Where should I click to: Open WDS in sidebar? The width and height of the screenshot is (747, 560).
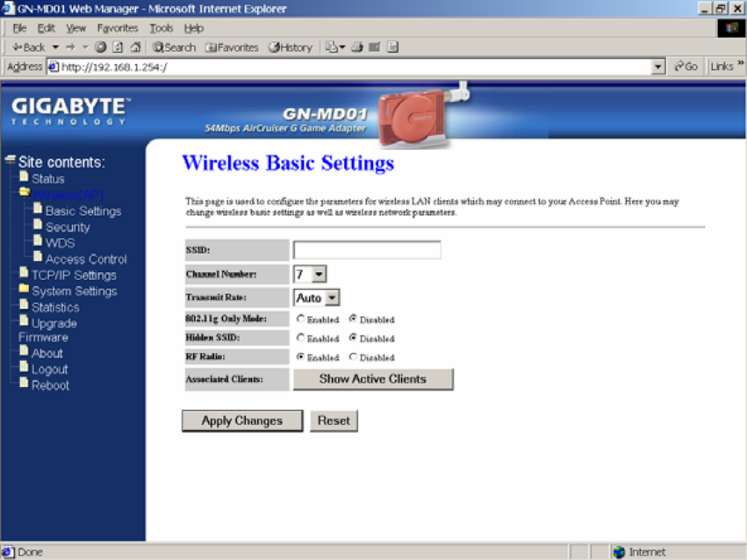tap(60, 243)
